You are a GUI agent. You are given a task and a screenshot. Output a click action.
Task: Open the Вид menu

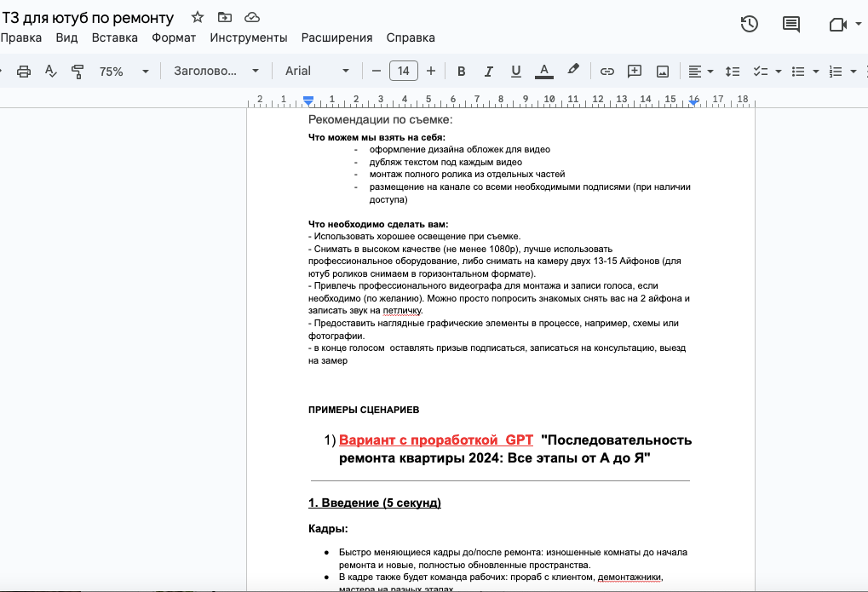coord(66,37)
